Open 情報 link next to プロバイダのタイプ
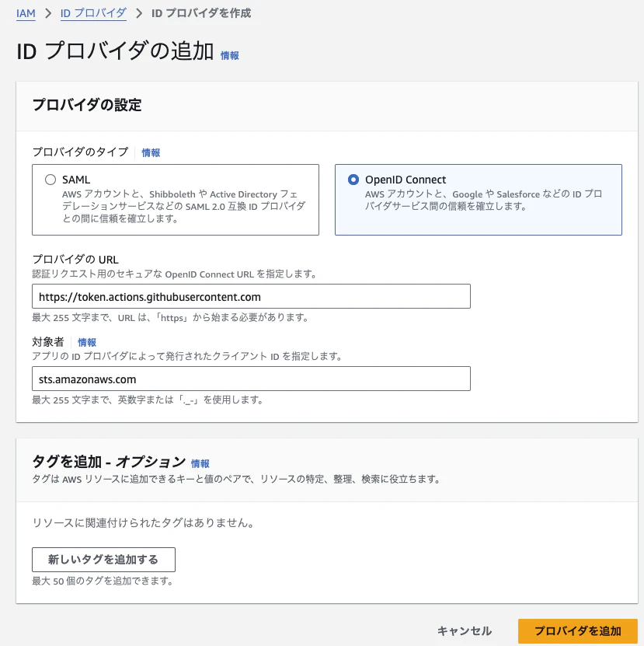Image resolution: width=644 pixels, height=646 pixels. [151, 153]
